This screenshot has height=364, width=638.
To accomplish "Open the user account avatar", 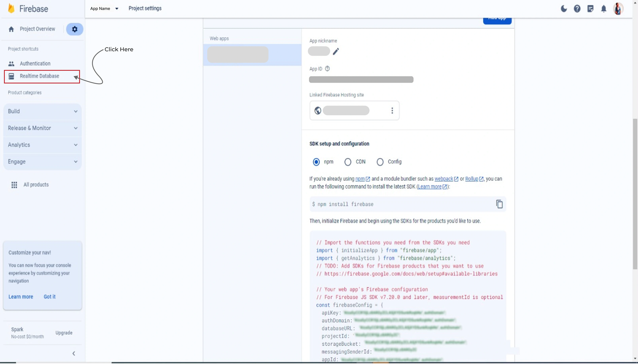I will (x=618, y=9).
